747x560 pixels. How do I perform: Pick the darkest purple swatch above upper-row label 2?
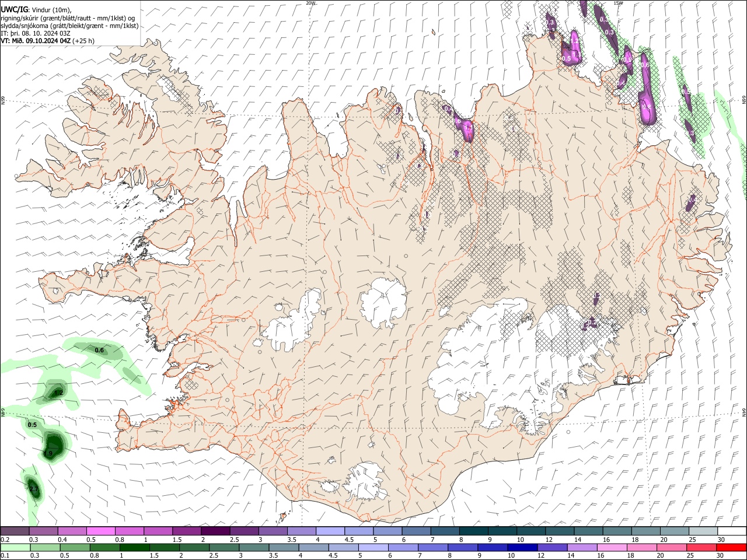[x=215, y=531]
